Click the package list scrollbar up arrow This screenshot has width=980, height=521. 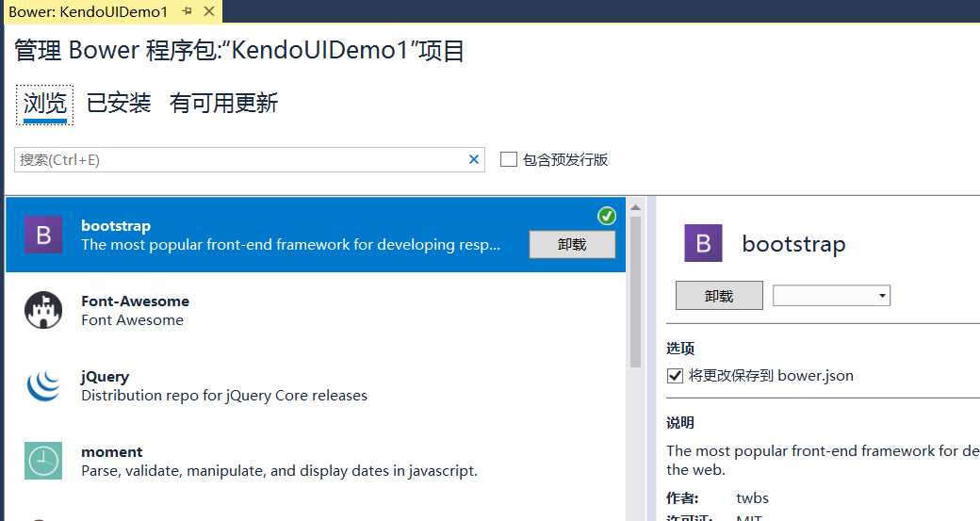636,206
